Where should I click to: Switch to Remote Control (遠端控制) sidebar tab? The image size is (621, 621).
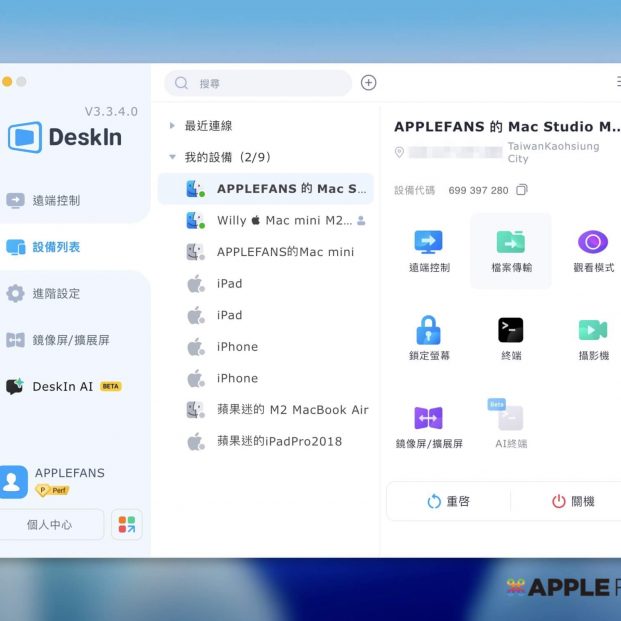[56, 200]
